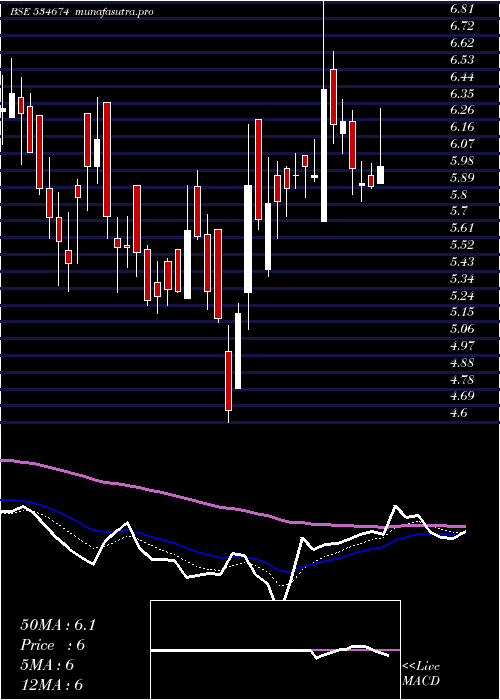Image resolution: width=500 pixels, height=700 pixels.
Task: Click the 5.98 price axis label
Action: (x=462, y=161)
